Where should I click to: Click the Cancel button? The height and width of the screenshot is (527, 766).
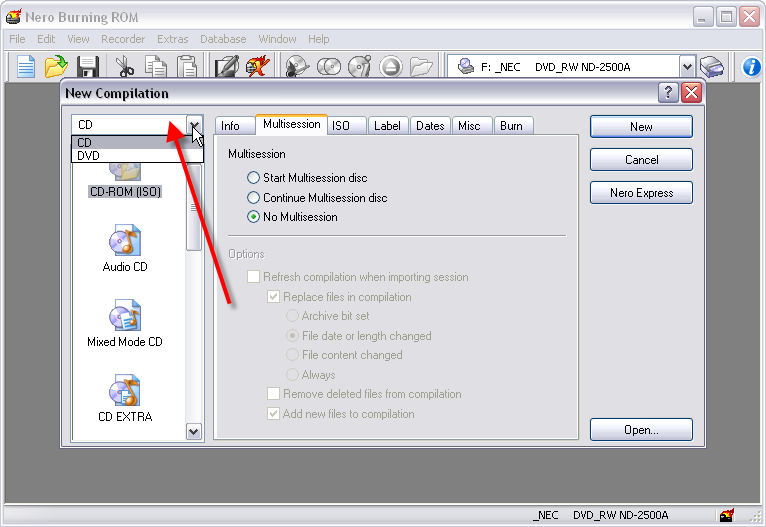[x=641, y=160]
